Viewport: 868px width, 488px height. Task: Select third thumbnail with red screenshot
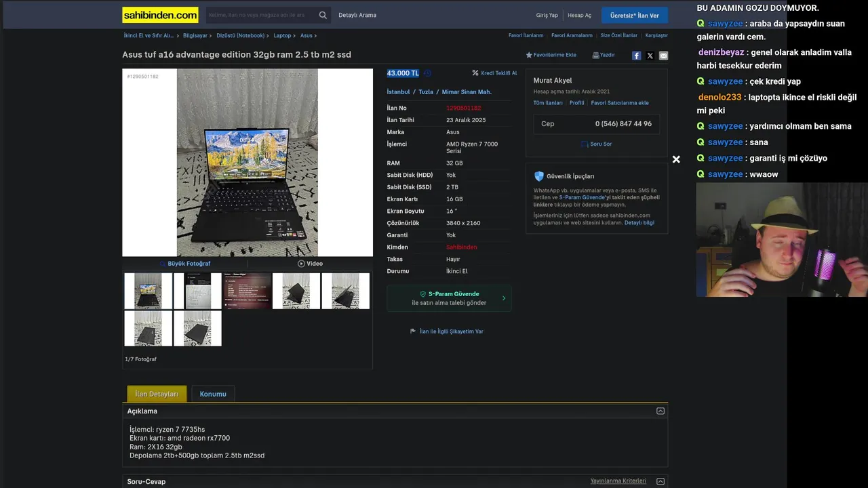point(247,291)
